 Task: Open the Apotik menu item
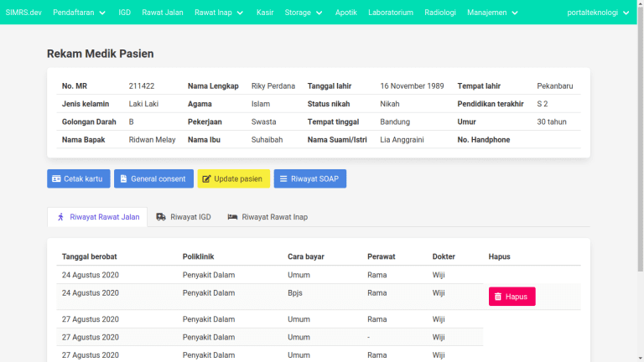tap(345, 13)
